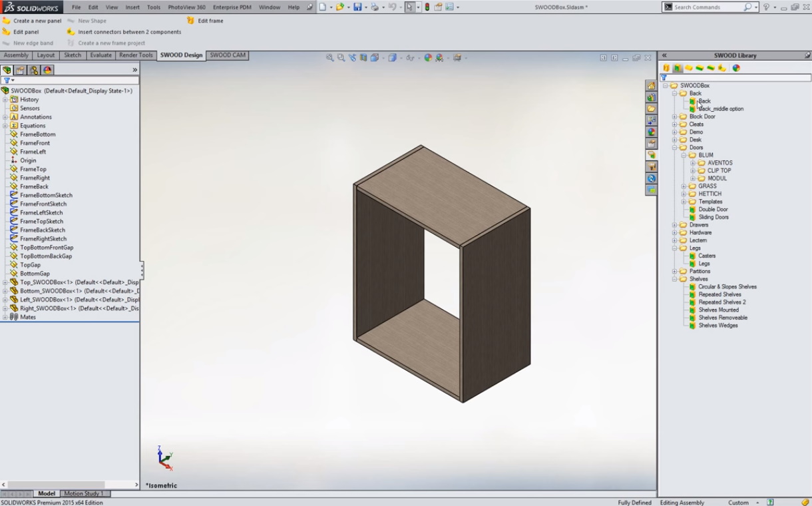Viewport: 812px width, 506px height.
Task: Open the FeatureManager design tree tab icon
Action: (7, 70)
